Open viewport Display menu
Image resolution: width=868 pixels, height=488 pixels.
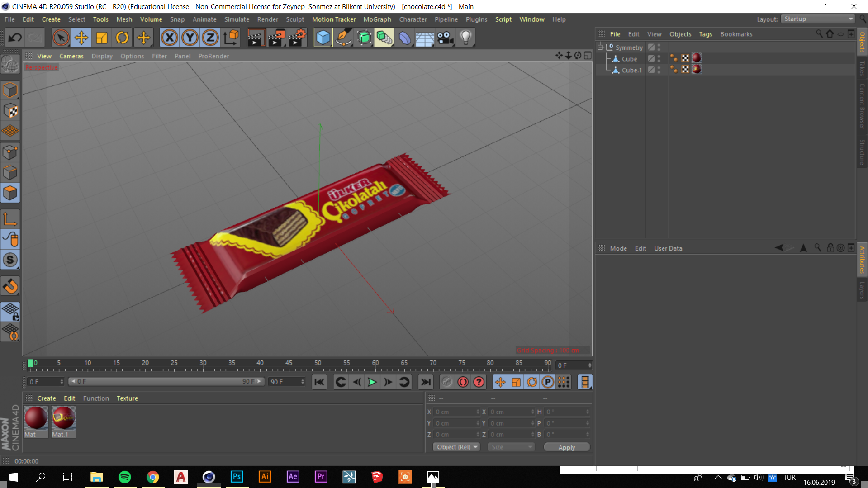(x=102, y=56)
